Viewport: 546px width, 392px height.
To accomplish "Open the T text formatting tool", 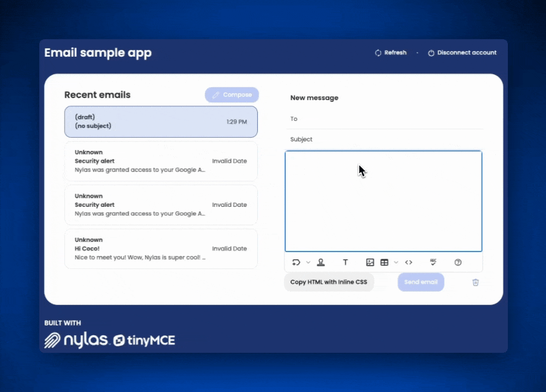I will tap(345, 262).
